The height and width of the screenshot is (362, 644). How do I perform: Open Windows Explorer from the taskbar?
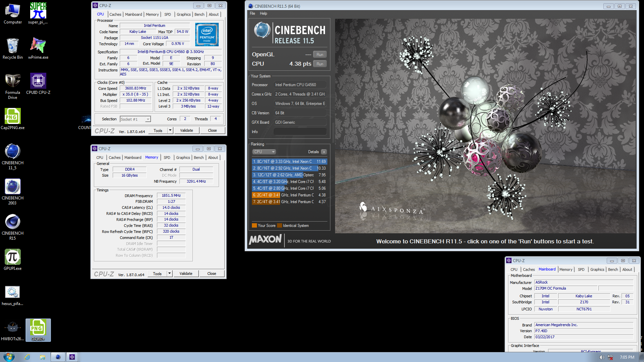tap(43, 357)
